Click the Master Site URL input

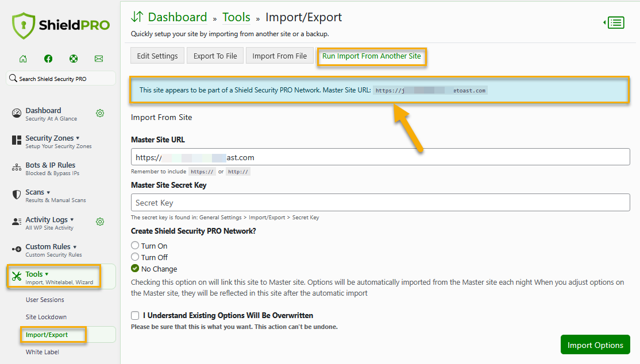(x=380, y=157)
